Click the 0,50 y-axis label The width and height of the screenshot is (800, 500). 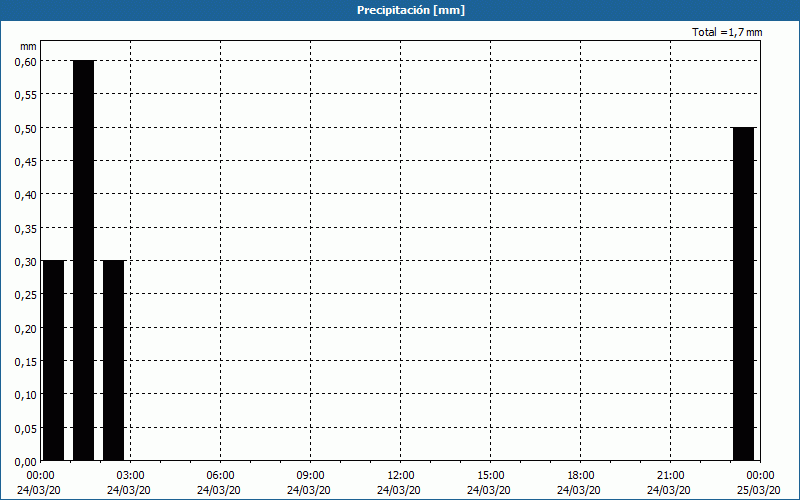tap(26, 129)
